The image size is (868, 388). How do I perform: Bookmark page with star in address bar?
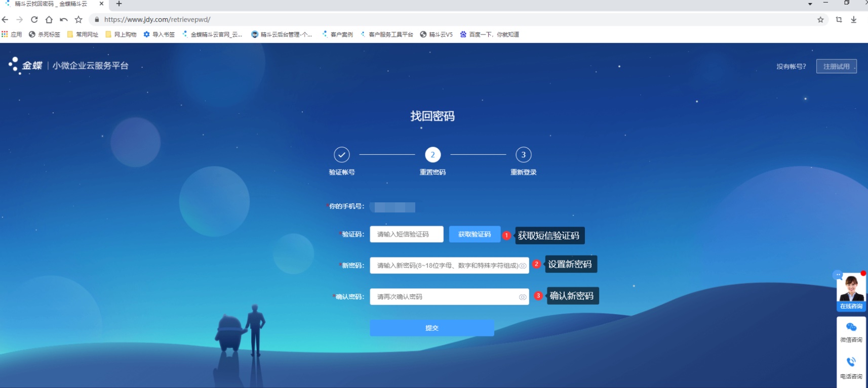820,20
